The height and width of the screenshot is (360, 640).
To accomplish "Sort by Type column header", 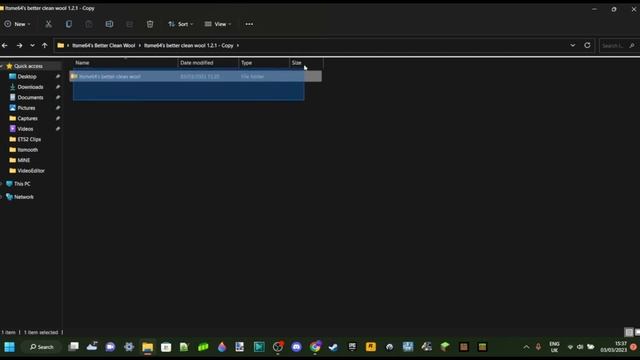I will tap(264, 63).
